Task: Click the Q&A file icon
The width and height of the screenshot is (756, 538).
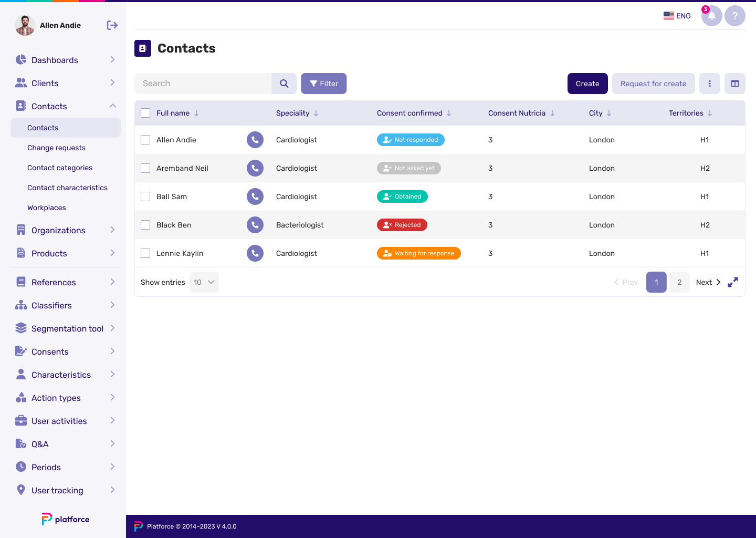Action: click(21, 443)
